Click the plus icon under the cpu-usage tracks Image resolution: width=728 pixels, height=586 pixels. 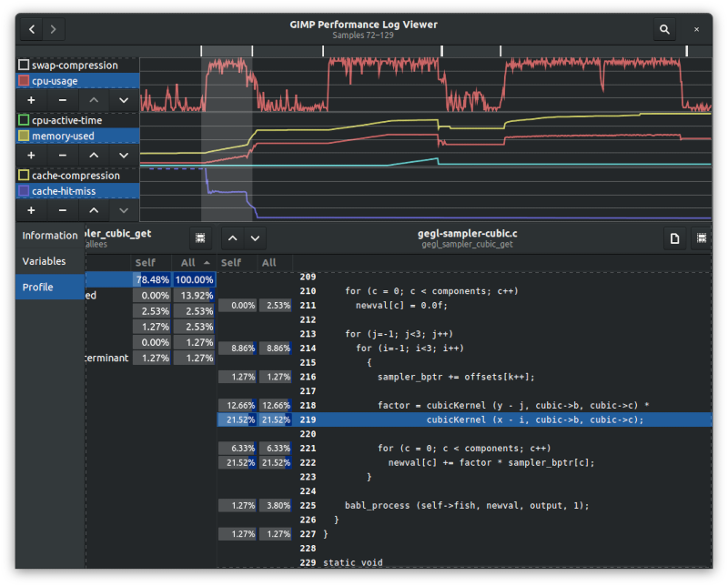pyautogui.click(x=30, y=100)
